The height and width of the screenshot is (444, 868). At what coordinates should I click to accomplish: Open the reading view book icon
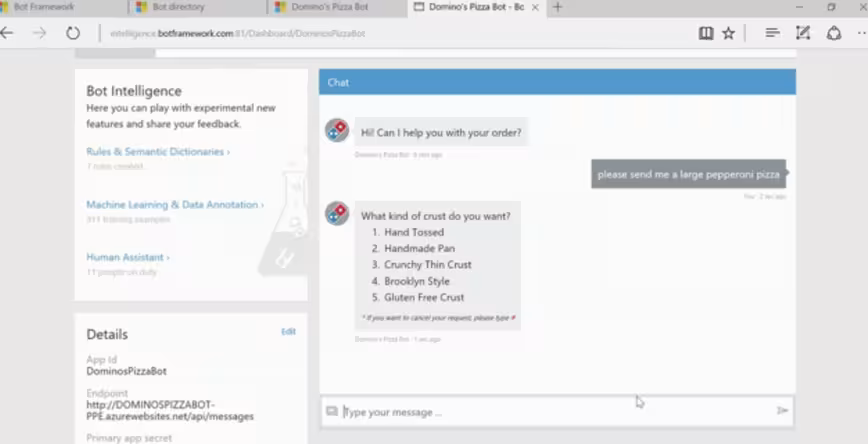[x=706, y=33]
